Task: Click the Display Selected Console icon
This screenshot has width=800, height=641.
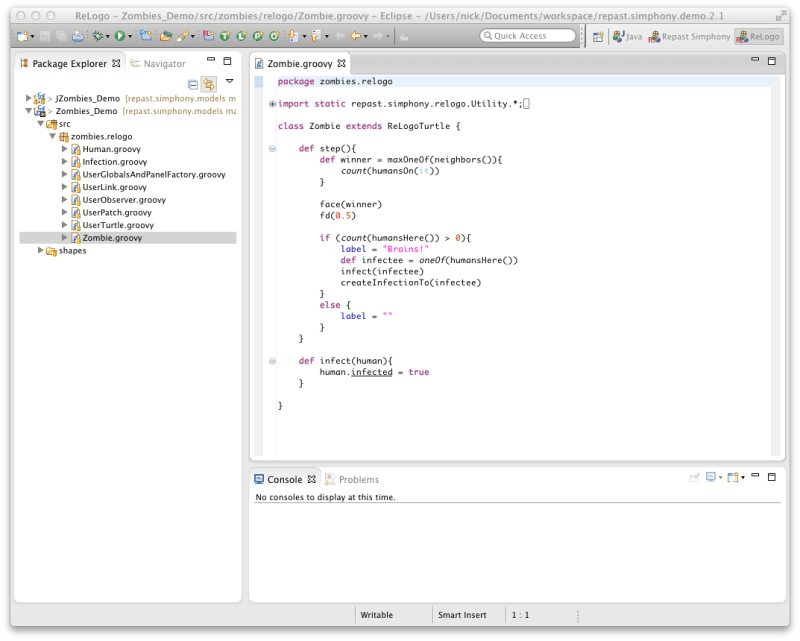Action: click(711, 477)
